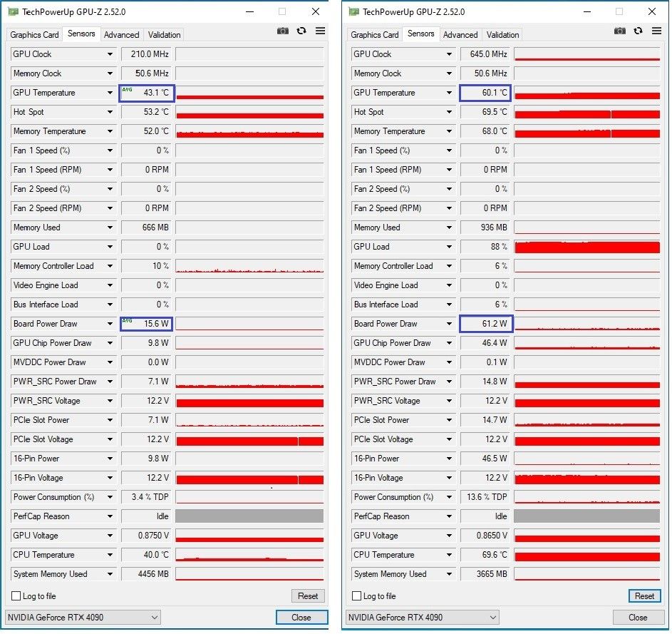
Task: Click GPU Clock value 645.0 MHz
Action: click(x=485, y=54)
